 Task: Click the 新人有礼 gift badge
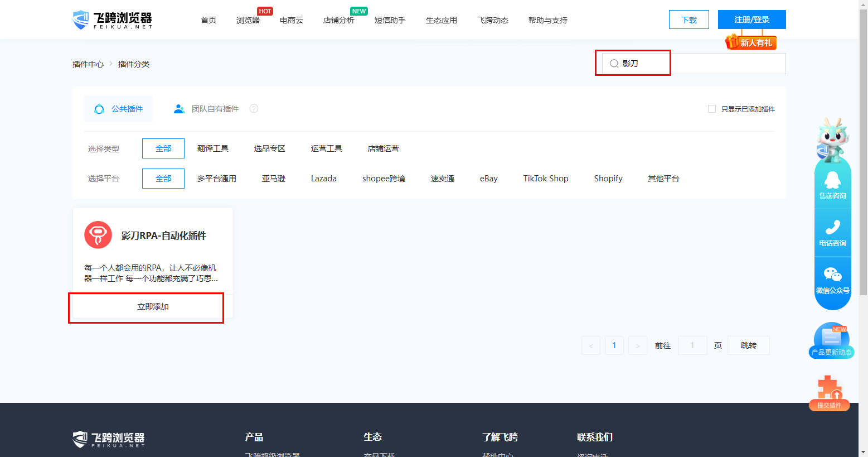click(750, 42)
